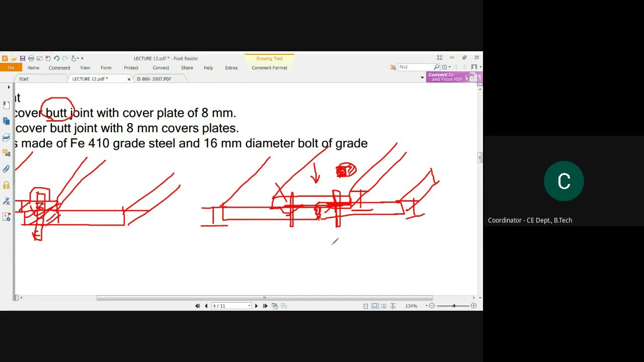Go to the next page
This screenshot has height=362, width=644.
pyautogui.click(x=256, y=306)
